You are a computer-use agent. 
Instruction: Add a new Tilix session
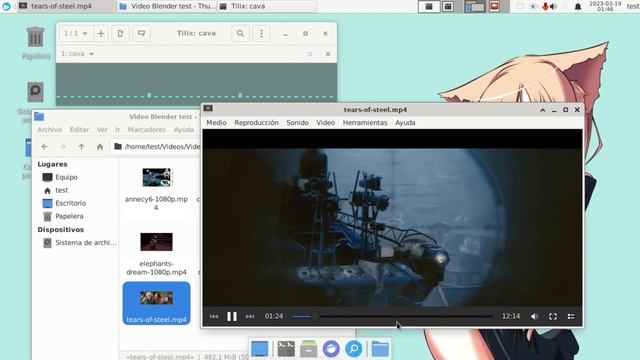(x=101, y=33)
